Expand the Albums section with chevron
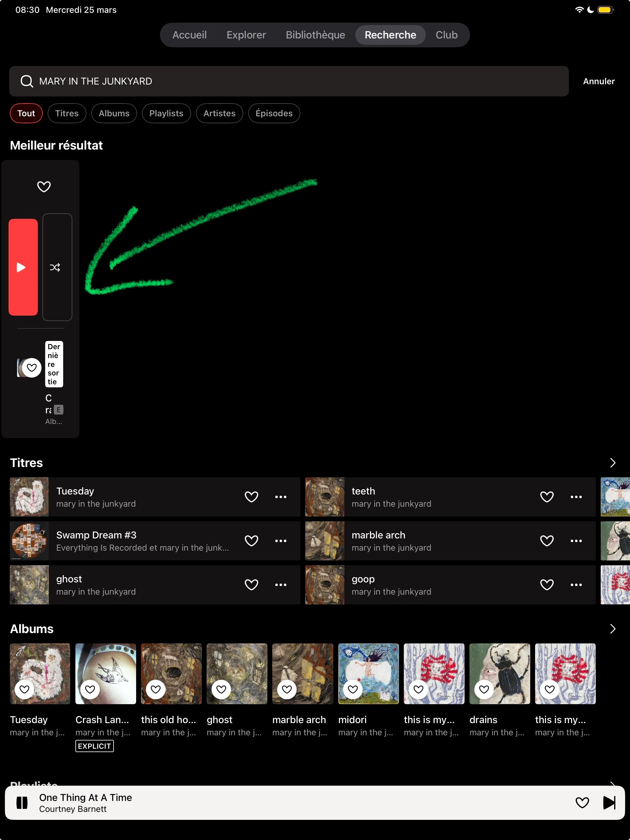The width and height of the screenshot is (630, 840). pyautogui.click(x=612, y=629)
